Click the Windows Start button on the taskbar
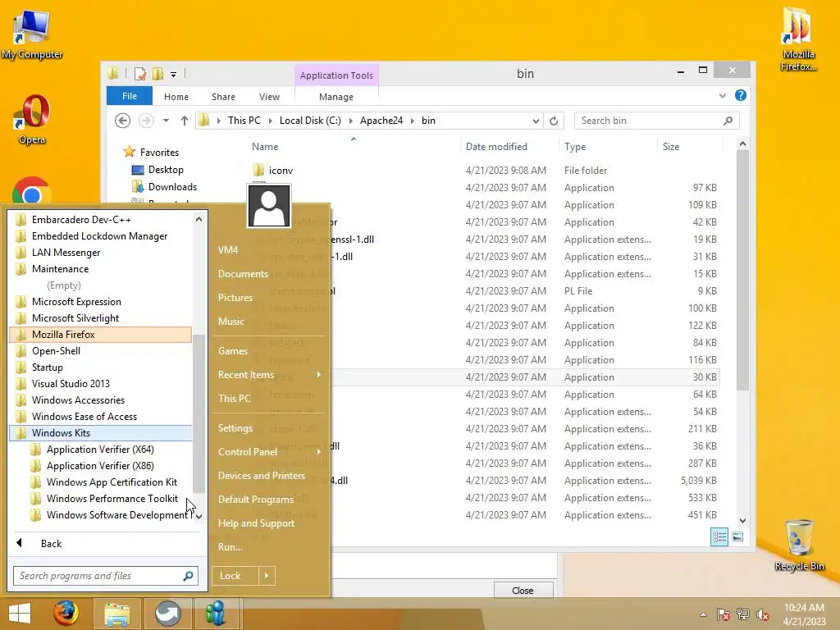Viewport: 840px width, 630px height. click(20, 614)
